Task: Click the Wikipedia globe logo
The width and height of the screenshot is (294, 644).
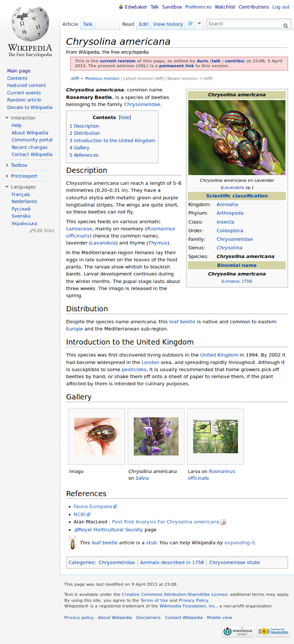Action: coord(29,24)
